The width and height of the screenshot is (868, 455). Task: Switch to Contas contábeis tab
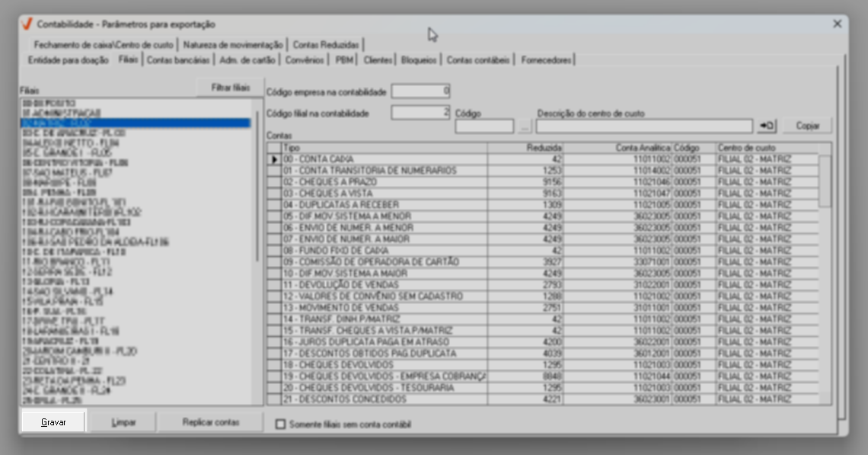478,60
